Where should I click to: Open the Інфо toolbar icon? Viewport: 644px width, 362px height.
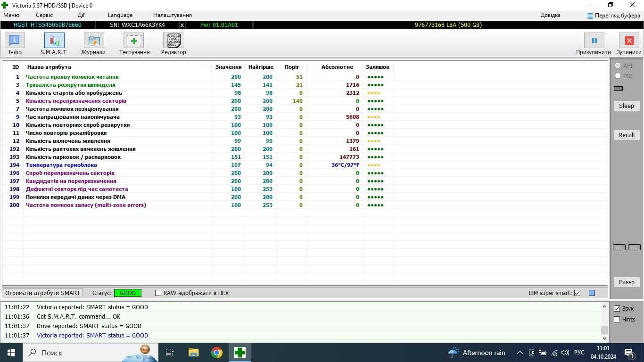click(15, 41)
